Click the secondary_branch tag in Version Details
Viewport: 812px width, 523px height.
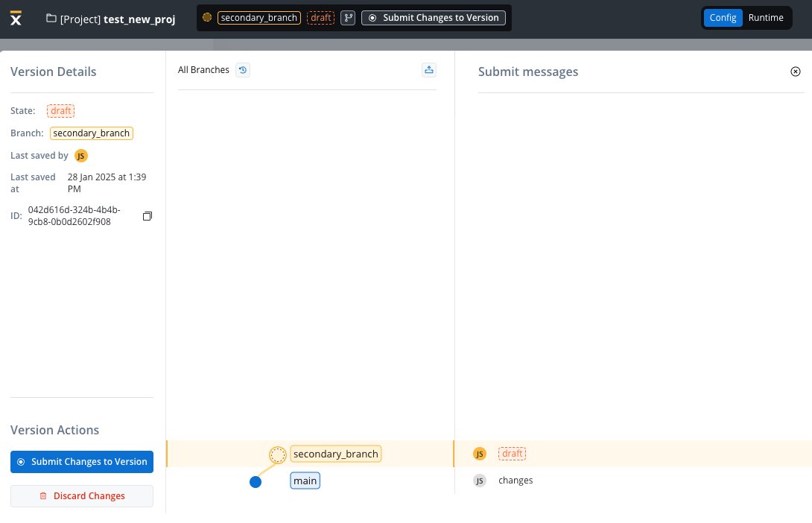point(92,133)
